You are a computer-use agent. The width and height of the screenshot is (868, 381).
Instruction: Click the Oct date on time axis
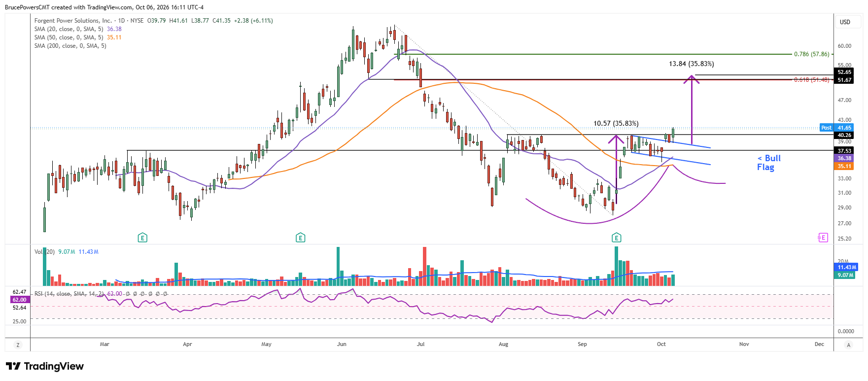(x=661, y=345)
